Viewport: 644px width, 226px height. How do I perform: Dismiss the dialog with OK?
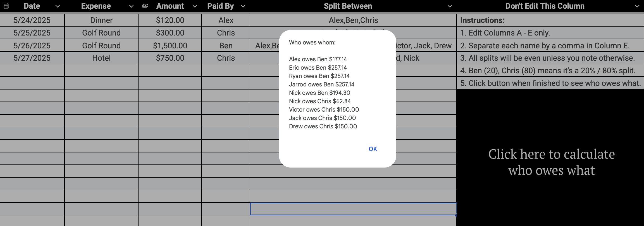(x=373, y=149)
